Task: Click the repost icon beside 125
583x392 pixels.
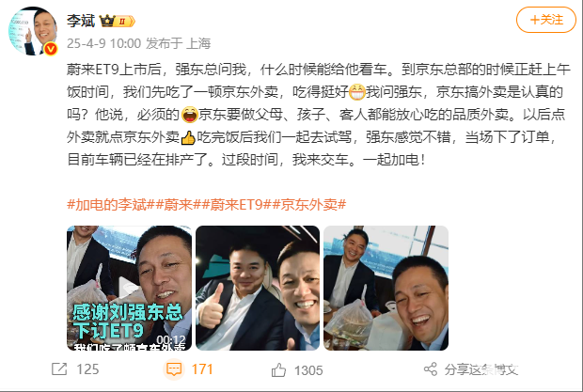Action: pos(59,369)
